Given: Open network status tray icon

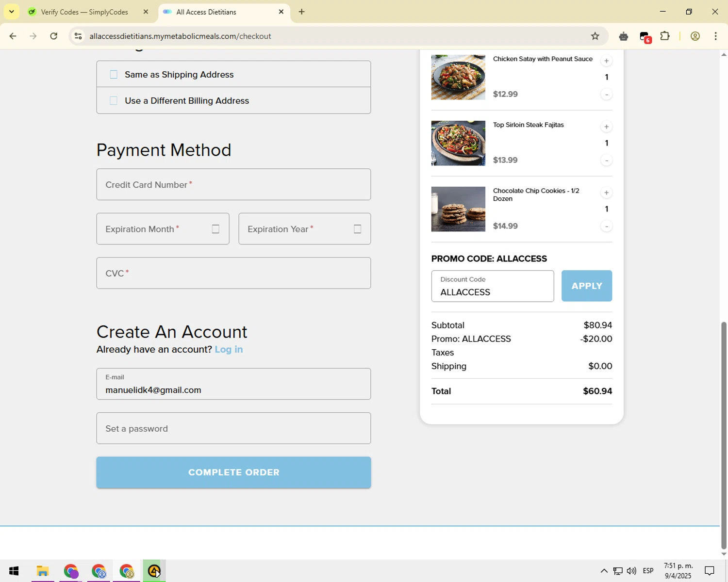Looking at the screenshot, I should click(x=617, y=571).
